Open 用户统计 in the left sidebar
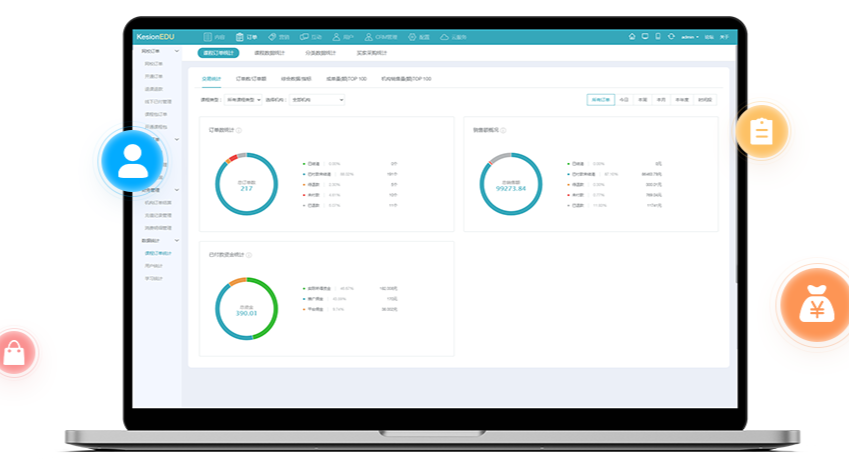 pyautogui.click(x=154, y=265)
